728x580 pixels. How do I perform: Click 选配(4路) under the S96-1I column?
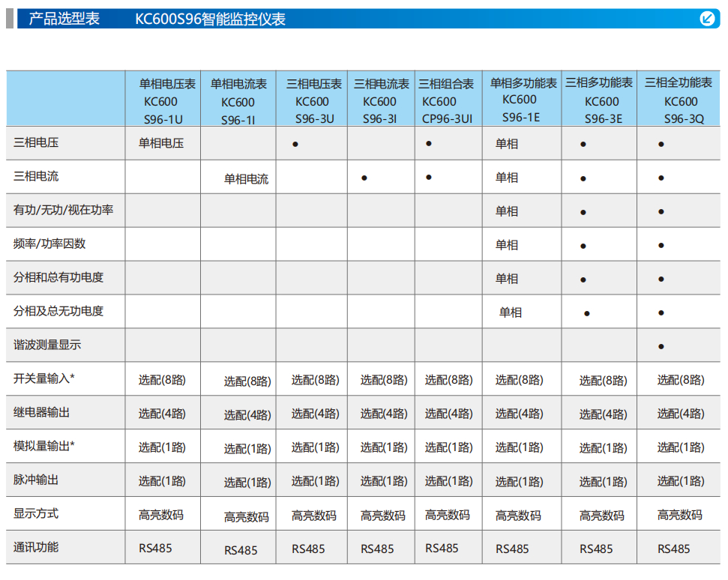pyautogui.click(x=247, y=415)
